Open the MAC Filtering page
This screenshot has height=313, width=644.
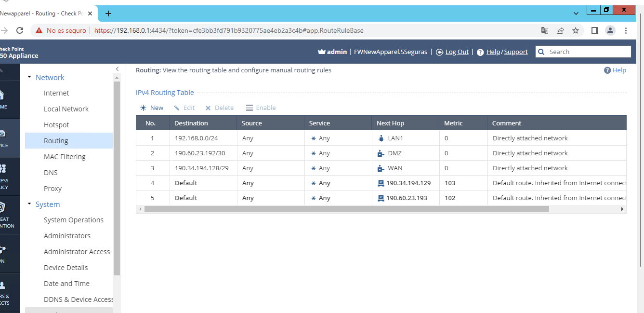point(65,157)
